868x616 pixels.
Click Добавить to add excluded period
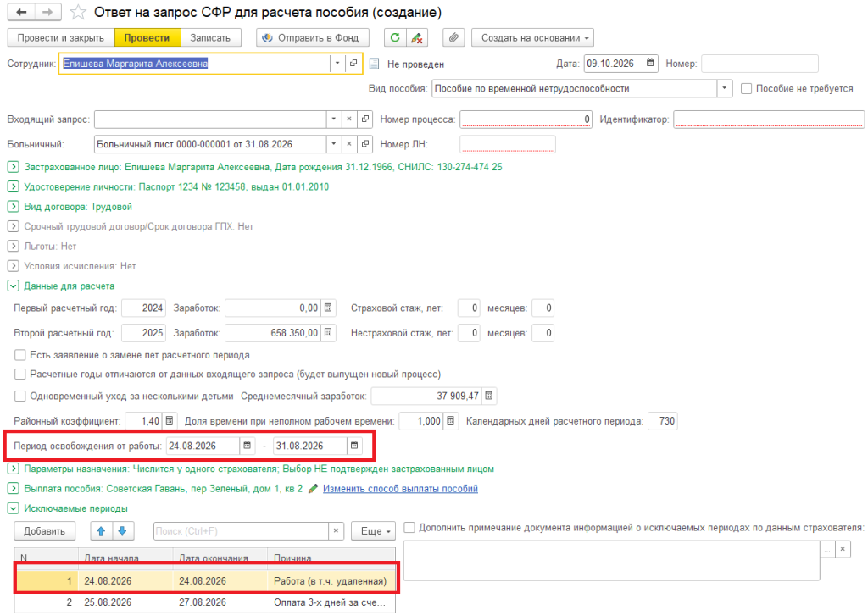[44, 530]
